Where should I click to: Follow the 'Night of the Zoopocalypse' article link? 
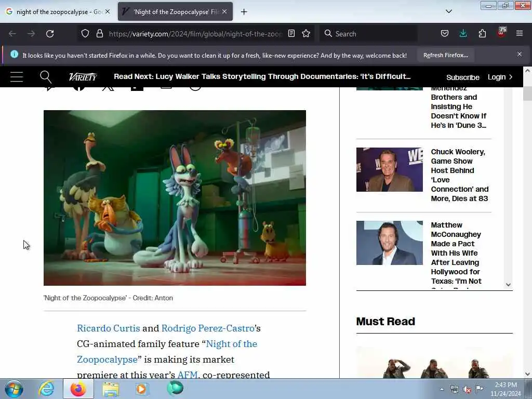tap(167, 352)
